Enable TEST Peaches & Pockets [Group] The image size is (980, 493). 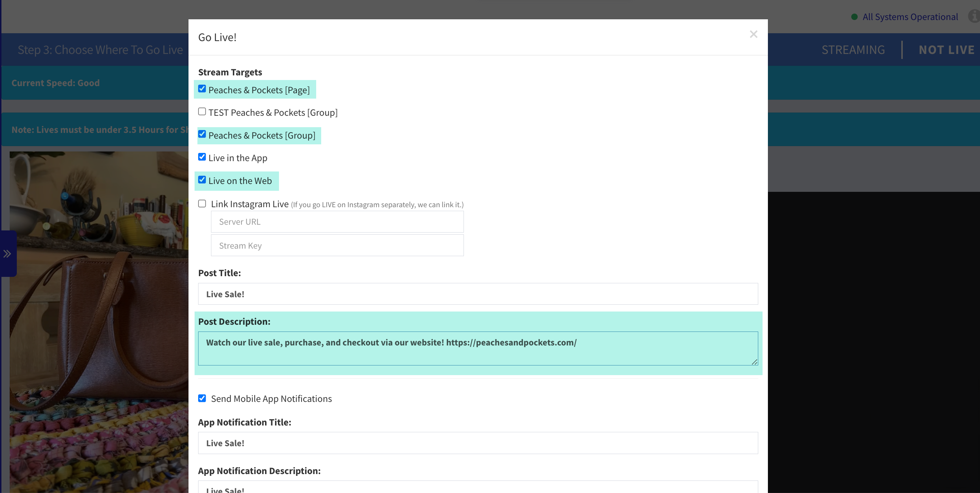pyautogui.click(x=202, y=111)
